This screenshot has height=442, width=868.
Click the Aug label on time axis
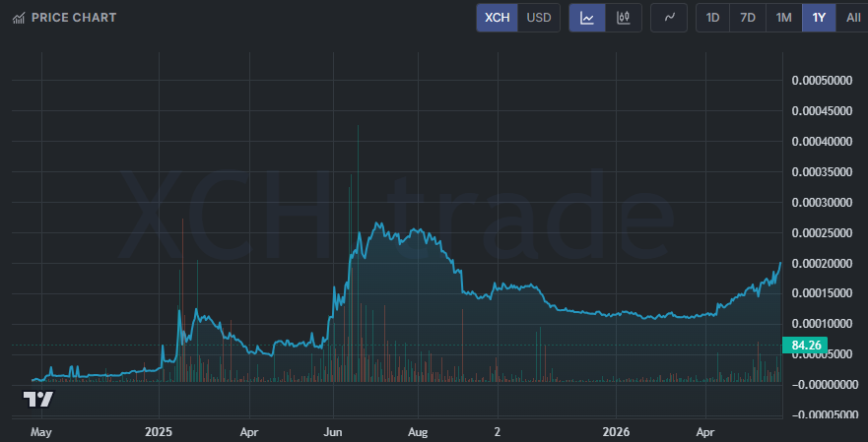coord(418,430)
